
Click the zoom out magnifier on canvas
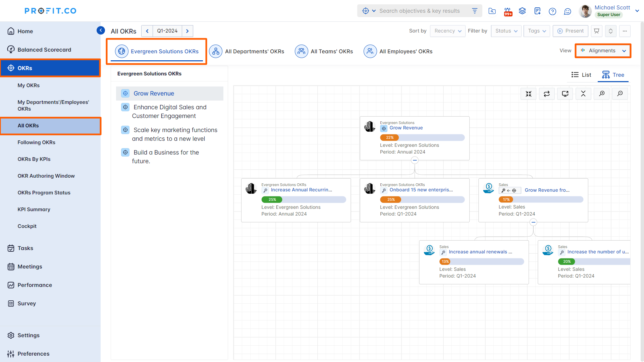[620, 94]
